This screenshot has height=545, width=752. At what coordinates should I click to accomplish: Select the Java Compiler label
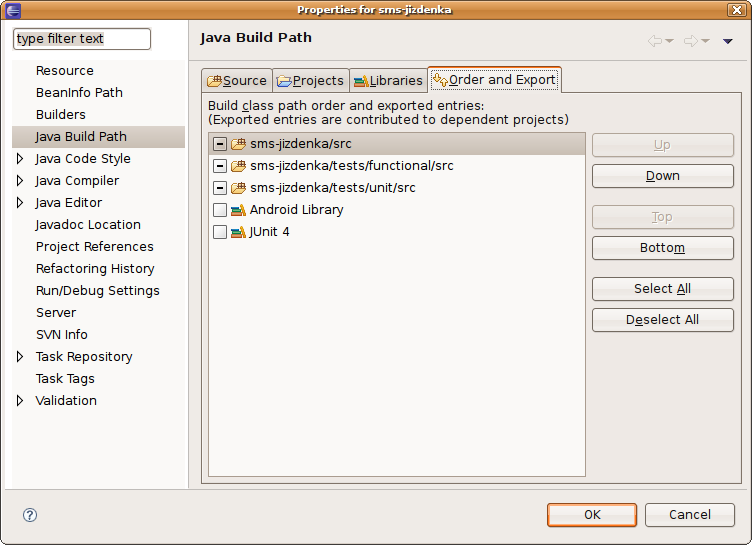click(x=77, y=181)
